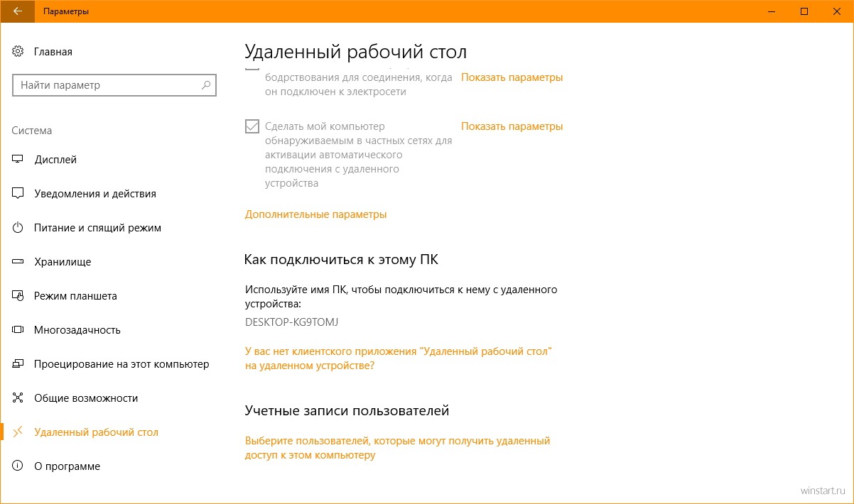Select Удаленный рабочий стол in the sidebar
The width and height of the screenshot is (854, 504).
coord(96,432)
